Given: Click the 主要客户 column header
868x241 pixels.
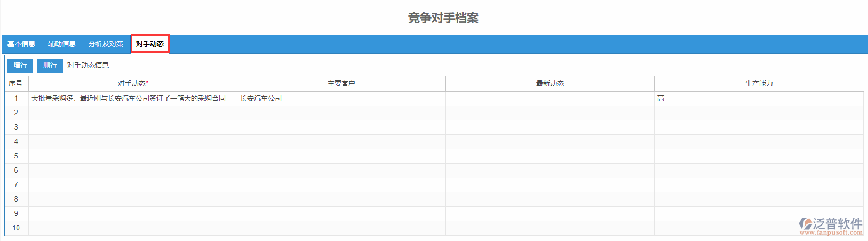Looking at the screenshot, I should click(341, 84).
